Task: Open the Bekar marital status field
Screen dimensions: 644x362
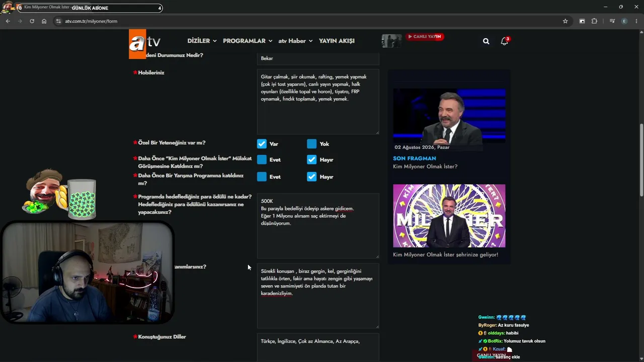Action: coord(318,58)
